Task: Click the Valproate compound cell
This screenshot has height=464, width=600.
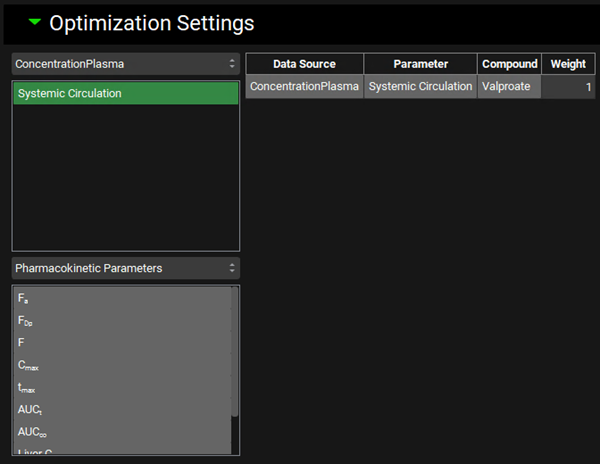Action: point(509,87)
